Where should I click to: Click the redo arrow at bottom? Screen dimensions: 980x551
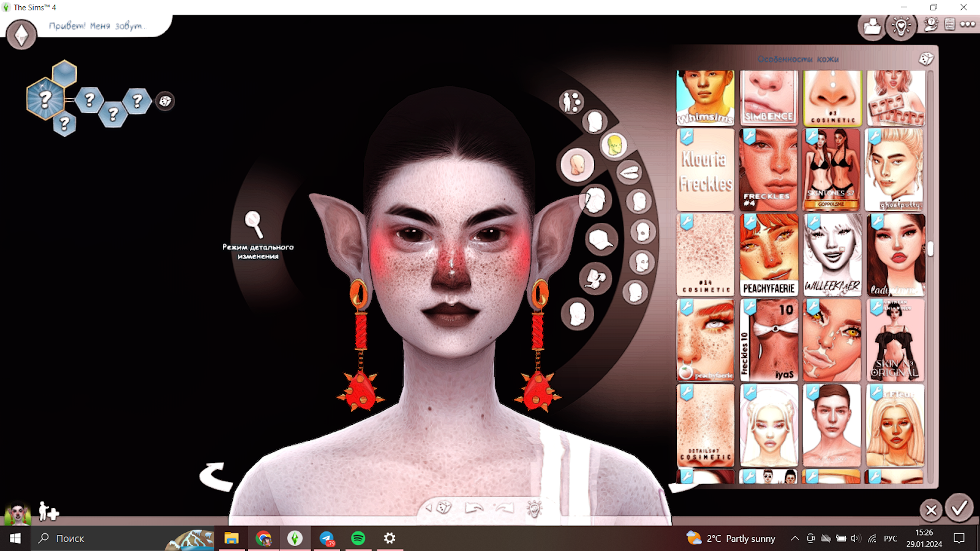[504, 508]
